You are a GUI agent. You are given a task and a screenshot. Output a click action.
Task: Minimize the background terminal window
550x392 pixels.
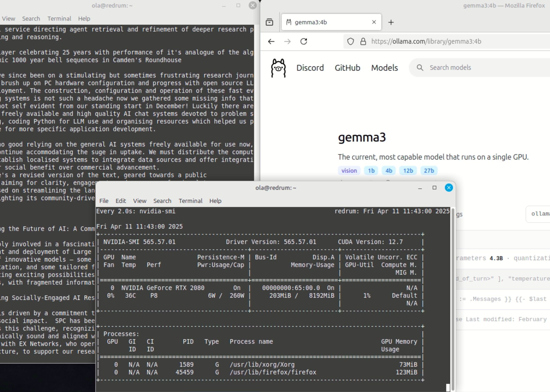coord(224,6)
